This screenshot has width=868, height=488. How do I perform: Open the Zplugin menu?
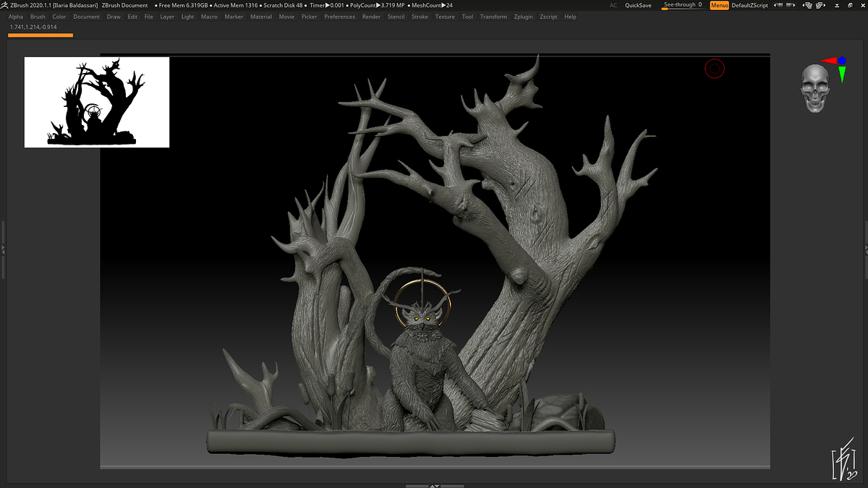tap(523, 17)
